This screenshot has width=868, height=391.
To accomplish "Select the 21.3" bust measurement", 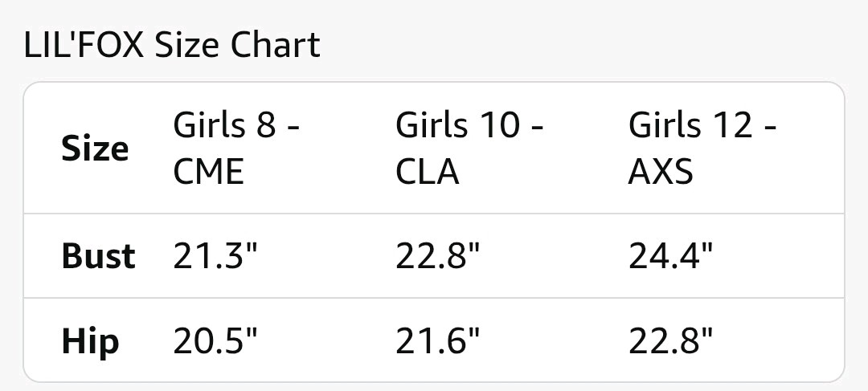I will 215,257.
